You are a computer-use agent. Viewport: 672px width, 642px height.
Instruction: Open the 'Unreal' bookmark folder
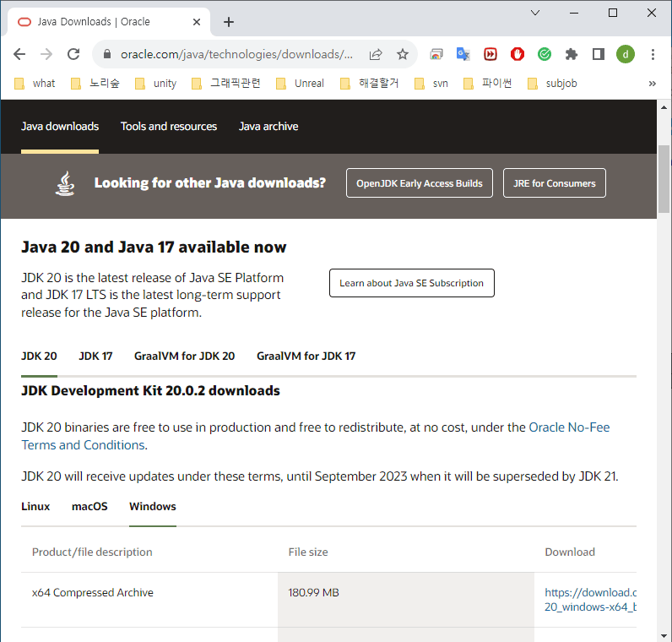pos(300,83)
